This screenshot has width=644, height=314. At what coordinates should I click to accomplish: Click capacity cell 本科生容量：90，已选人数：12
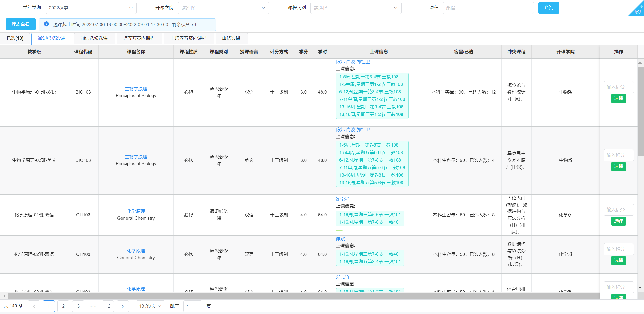tap(463, 92)
